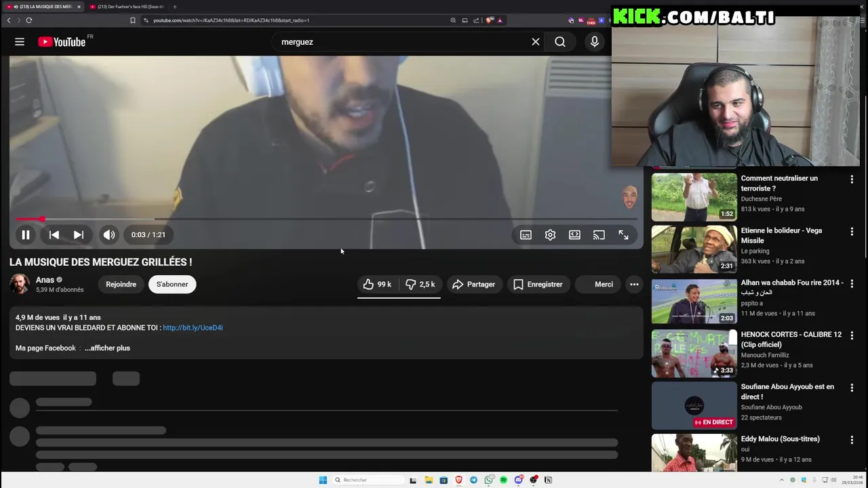
Task: Open options menu for Soufiane Abou Ayyoub live
Action: coord(852,388)
